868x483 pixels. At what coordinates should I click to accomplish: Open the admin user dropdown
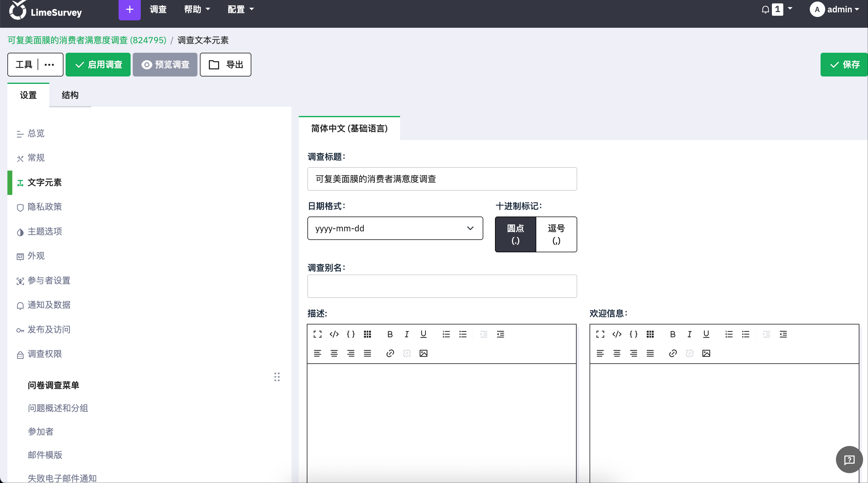click(x=834, y=10)
